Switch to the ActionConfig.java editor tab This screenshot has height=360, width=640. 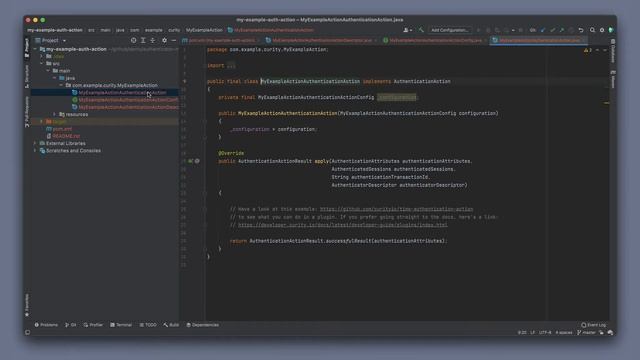(x=435, y=40)
